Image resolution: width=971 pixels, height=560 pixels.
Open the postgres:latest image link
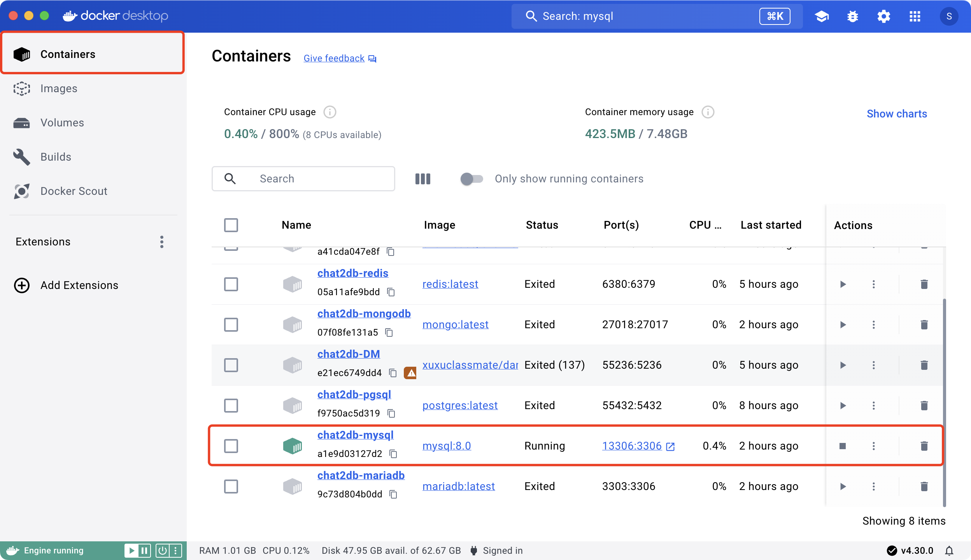460,406
